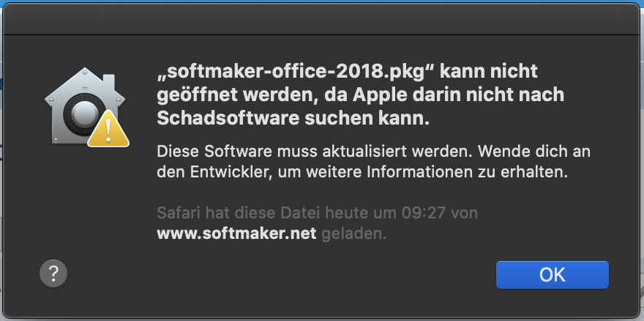
Task: Open help via the question mark button
Action: click(53, 273)
